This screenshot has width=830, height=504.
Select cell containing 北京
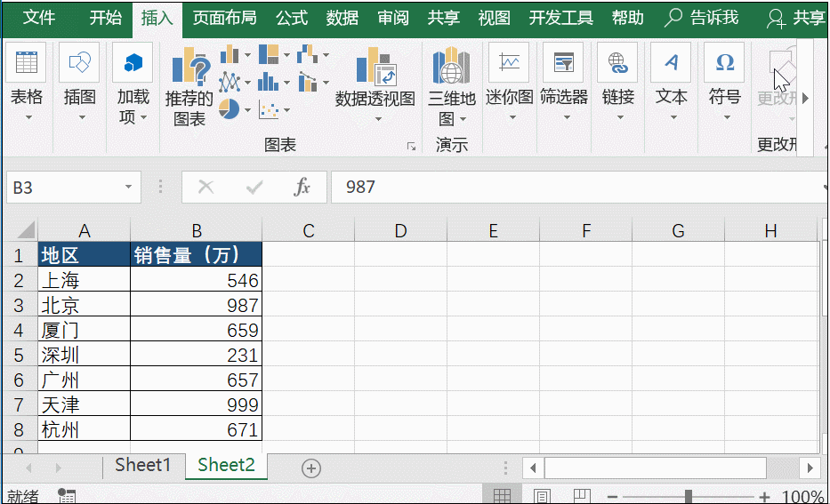pos(85,305)
